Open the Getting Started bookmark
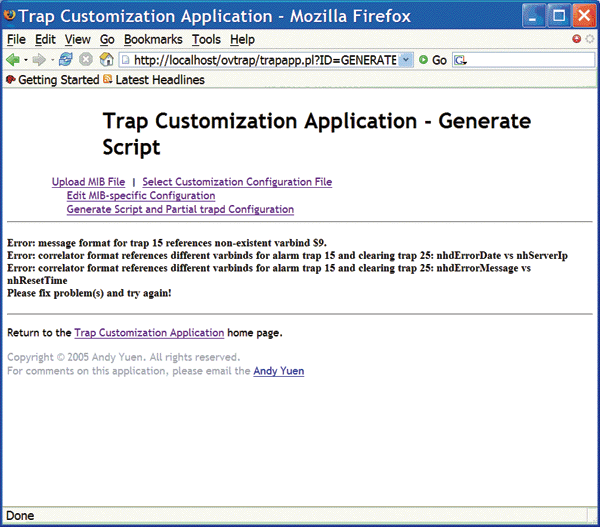Image resolution: width=600 pixels, height=527 pixels. coord(58,79)
